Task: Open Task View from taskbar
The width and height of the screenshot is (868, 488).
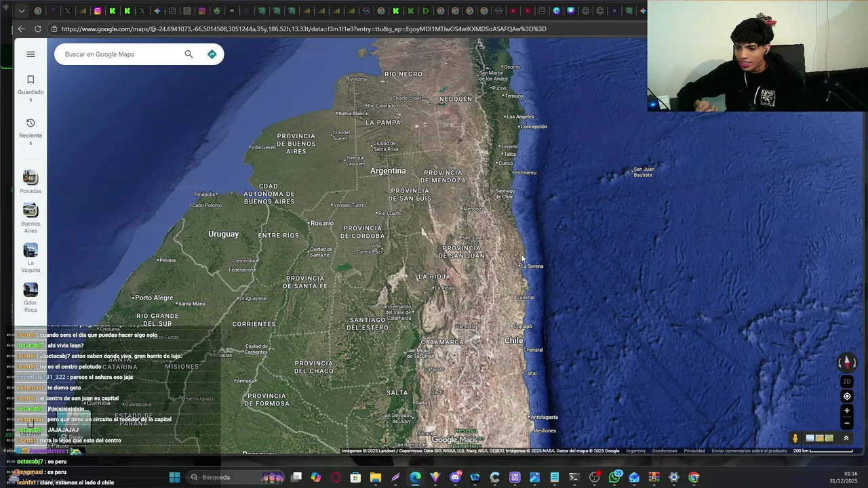Action: (296, 477)
